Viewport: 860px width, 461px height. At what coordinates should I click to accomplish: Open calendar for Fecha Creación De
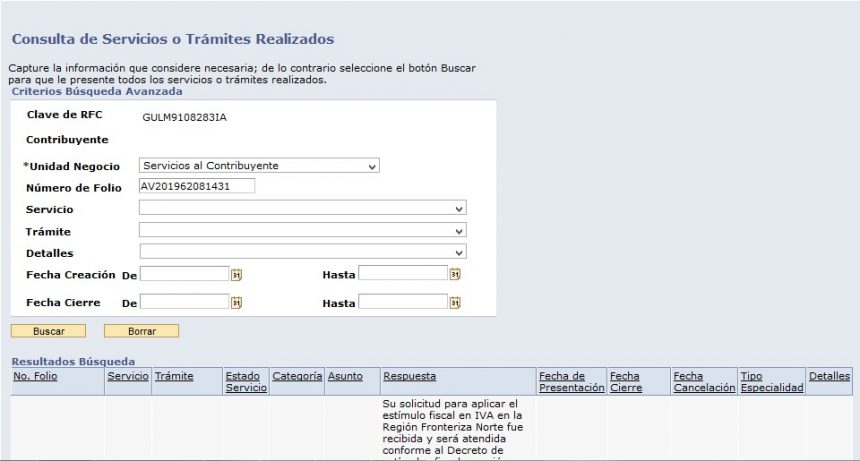tap(237, 274)
